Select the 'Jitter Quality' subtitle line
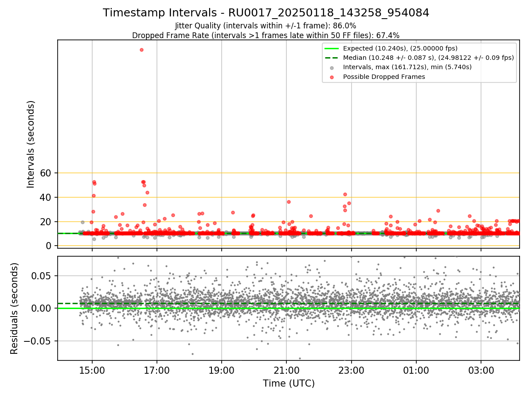The height and width of the screenshot is (399, 532). (x=266, y=26)
